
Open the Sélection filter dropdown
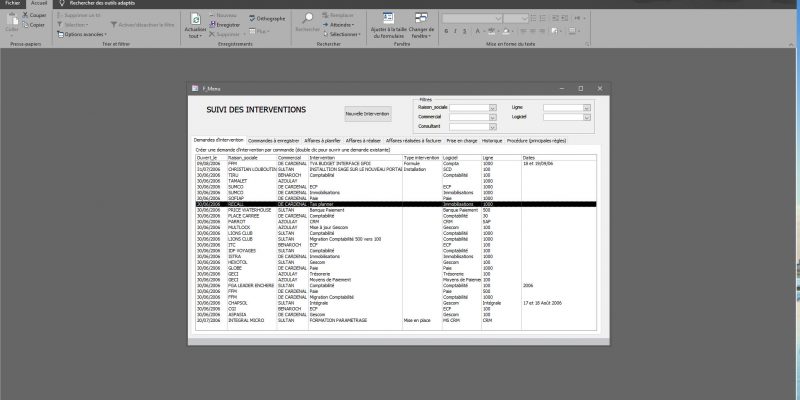coord(72,24)
